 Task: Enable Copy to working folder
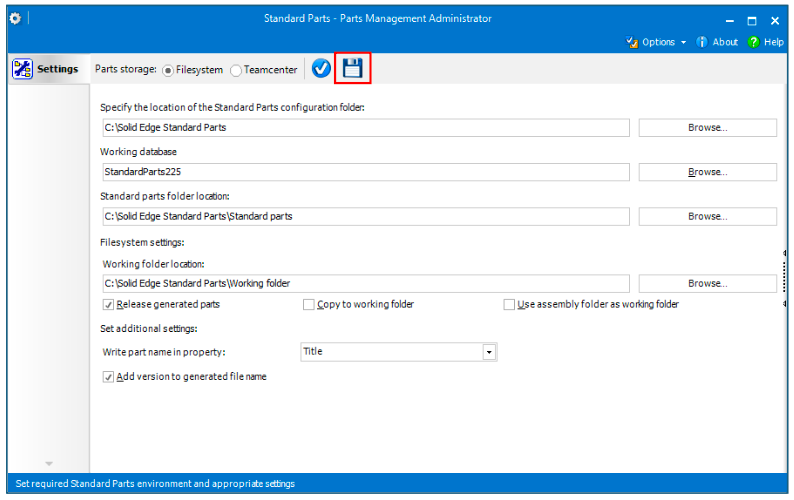pyautogui.click(x=308, y=304)
